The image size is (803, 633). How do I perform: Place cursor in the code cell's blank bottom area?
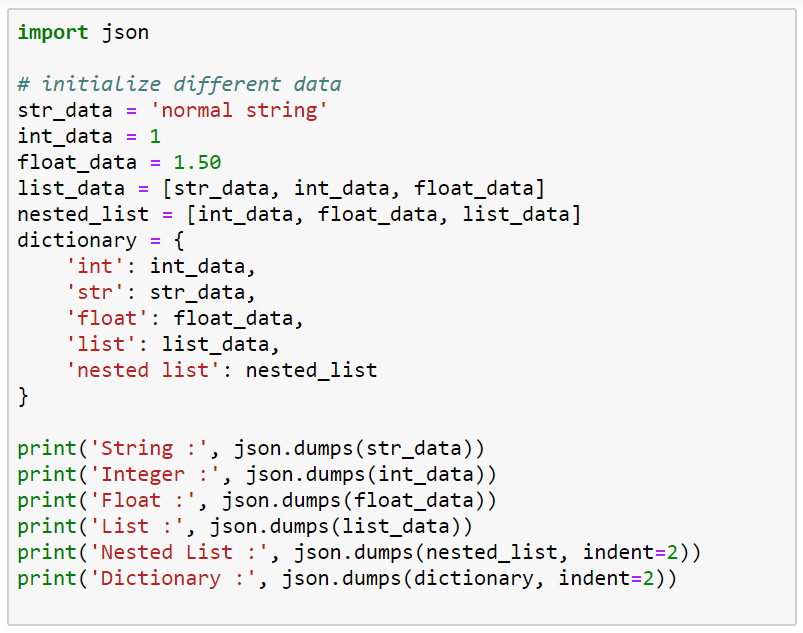pyautogui.click(x=400, y=608)
